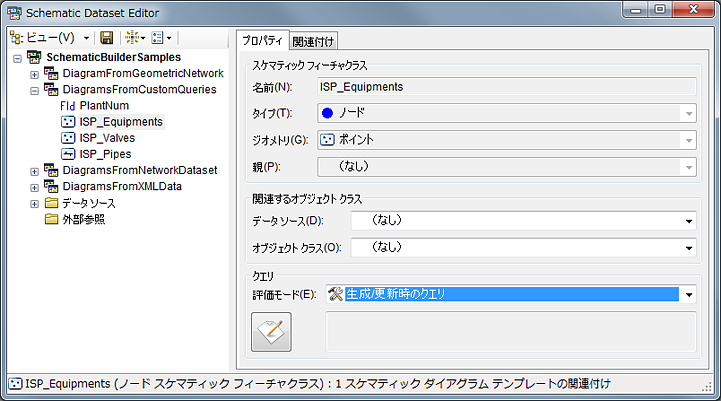Select the DiagramsFromNetworkDataset template icon
This screenshot has height=401, width=721.
(51, 170)
